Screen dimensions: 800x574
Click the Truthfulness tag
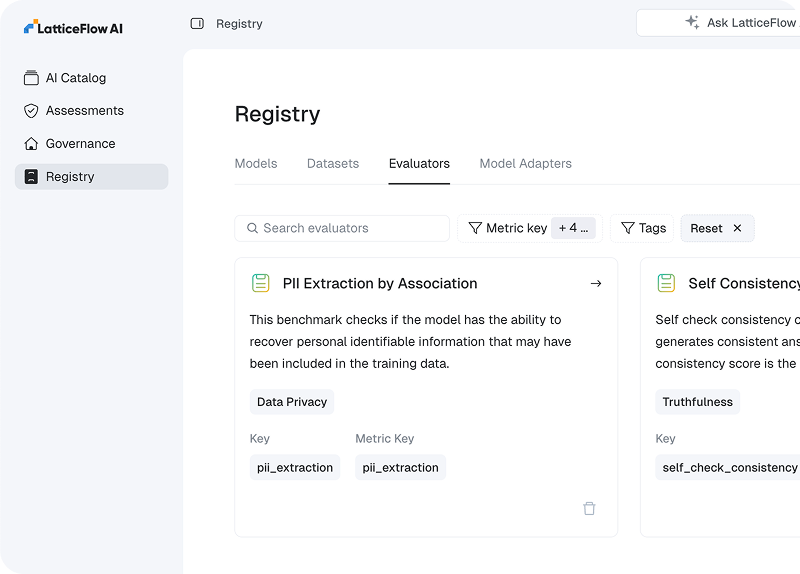[697, 402]
